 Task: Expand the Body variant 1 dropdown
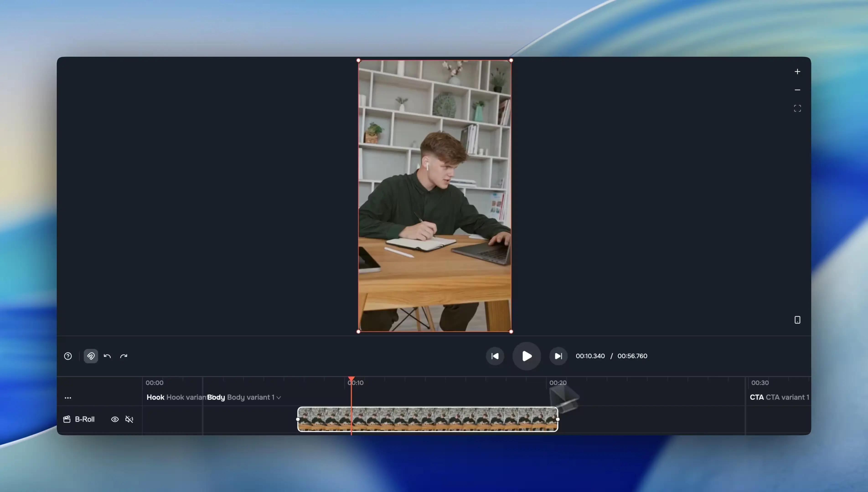(279, 398)
